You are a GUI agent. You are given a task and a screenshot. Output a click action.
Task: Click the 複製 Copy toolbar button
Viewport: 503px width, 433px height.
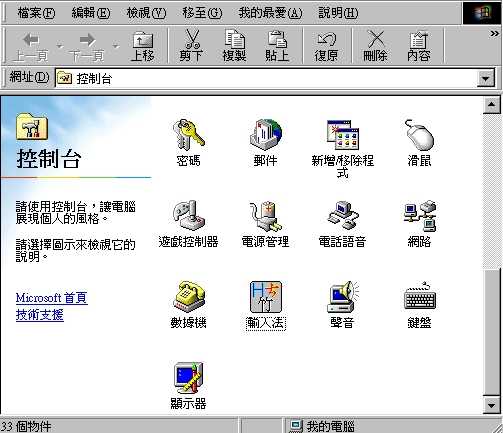[234, 46]
